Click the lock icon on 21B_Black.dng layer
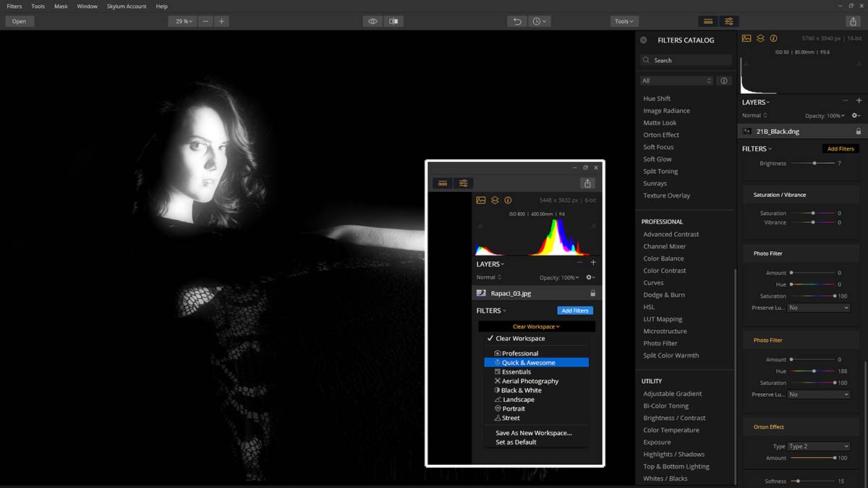Image resolution: width=868 pixels, height=488 pixels. (858, 132)
